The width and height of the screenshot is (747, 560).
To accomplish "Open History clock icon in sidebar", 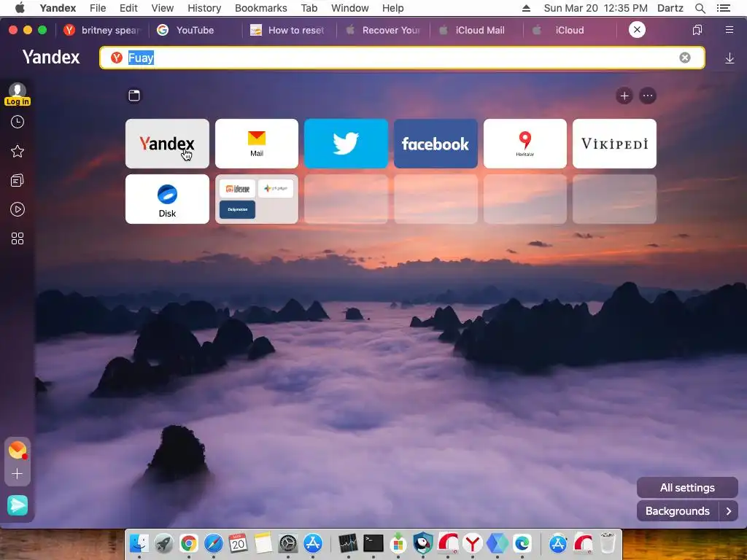I will (x=18, y=122).
